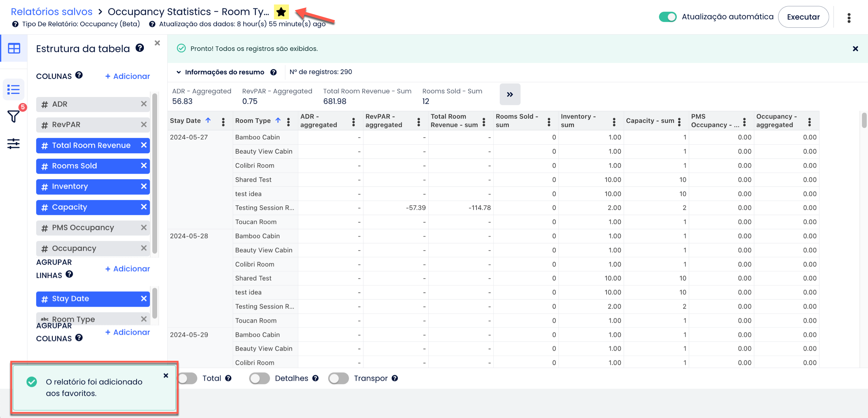Click Adicionar next to COLUNAS
This screenshot has height=418, width=868.
coord(128,76)
